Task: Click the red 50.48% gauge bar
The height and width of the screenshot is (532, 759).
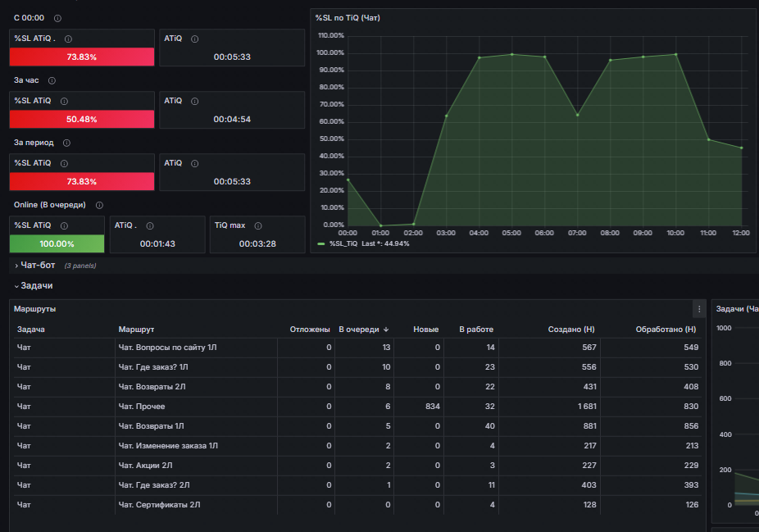Action: coord(82,119)
